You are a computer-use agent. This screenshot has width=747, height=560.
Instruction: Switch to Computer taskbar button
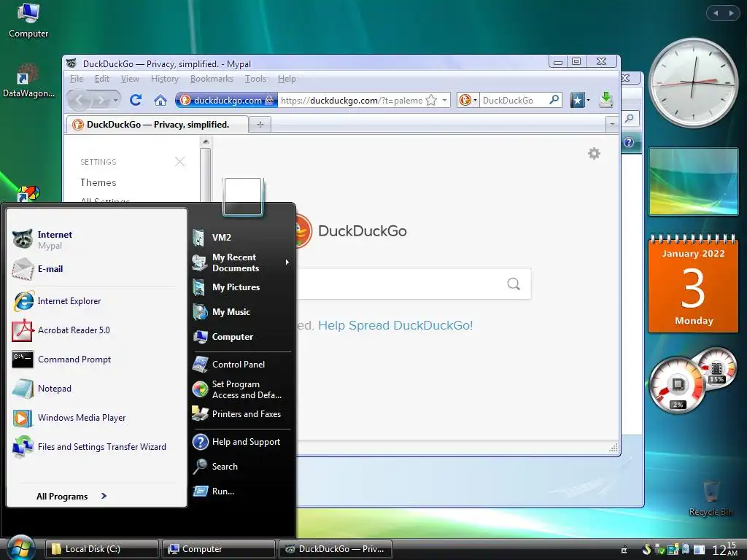point(219,549)
